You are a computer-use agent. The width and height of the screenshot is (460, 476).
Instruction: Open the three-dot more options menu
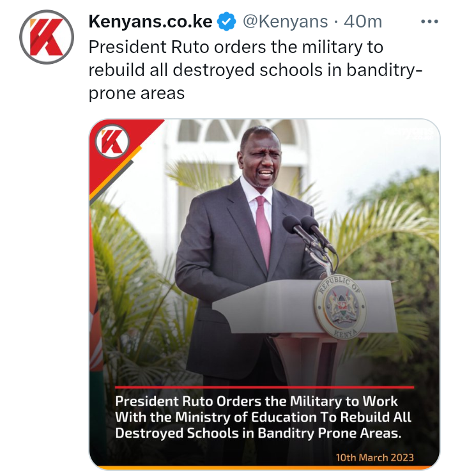tap(429, 22)
